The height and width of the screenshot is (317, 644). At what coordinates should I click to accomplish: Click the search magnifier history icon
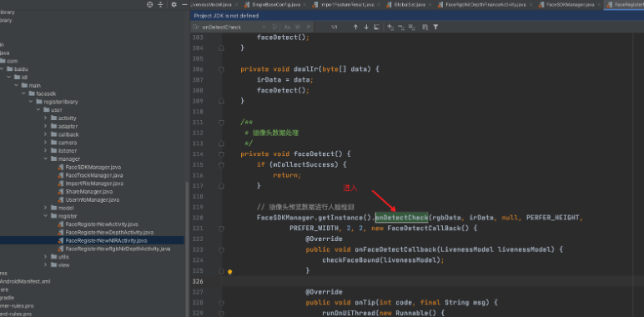click(196, 27)
